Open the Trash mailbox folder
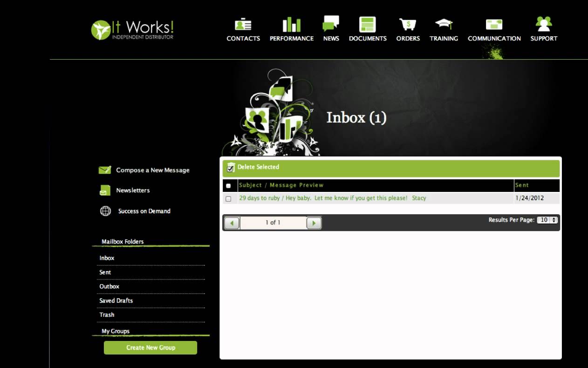Viewport: 588px width, 368px height. tap(107, 314)
